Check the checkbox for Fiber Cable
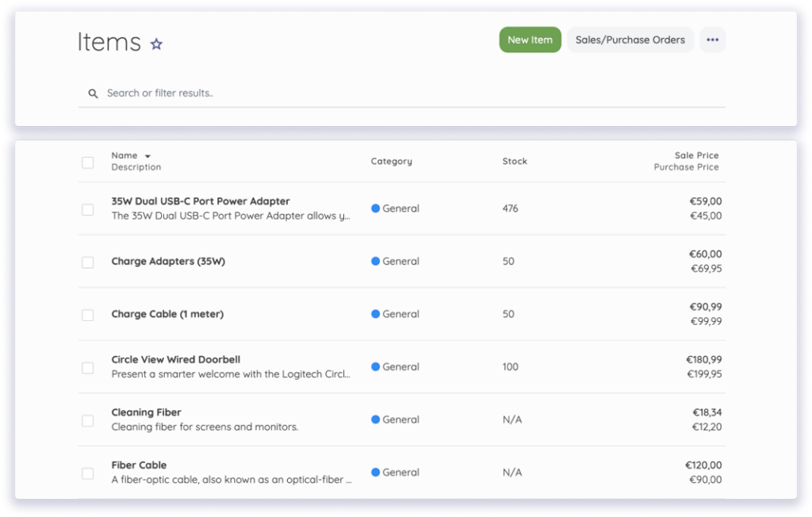812x517 pixels. pyautogui.click(x=87, y=473)
